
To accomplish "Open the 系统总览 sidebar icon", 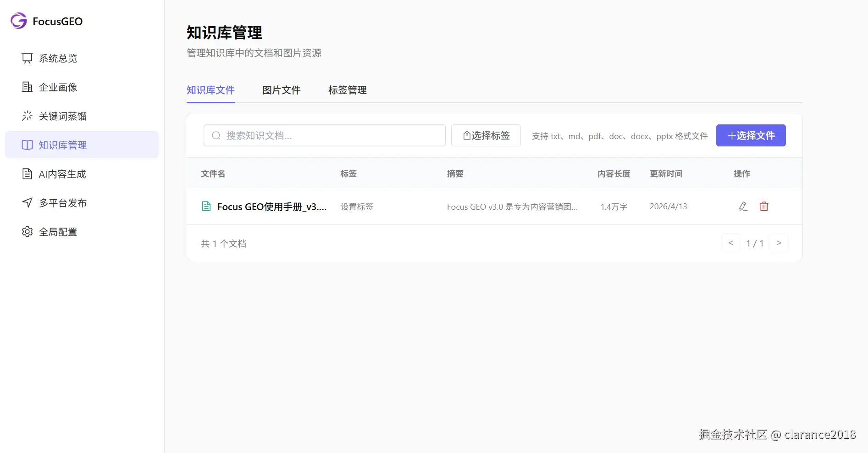I will (27, 58).
